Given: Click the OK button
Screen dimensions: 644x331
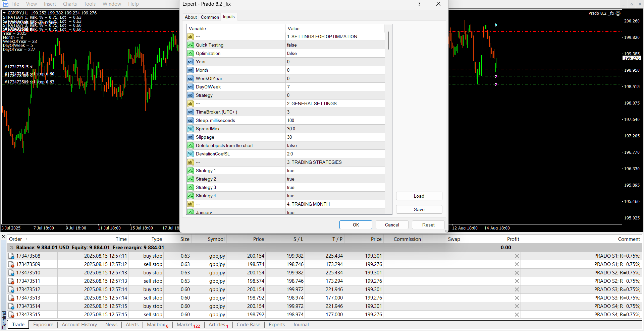Looking at the screenshot, I should (x=356, y=225).
